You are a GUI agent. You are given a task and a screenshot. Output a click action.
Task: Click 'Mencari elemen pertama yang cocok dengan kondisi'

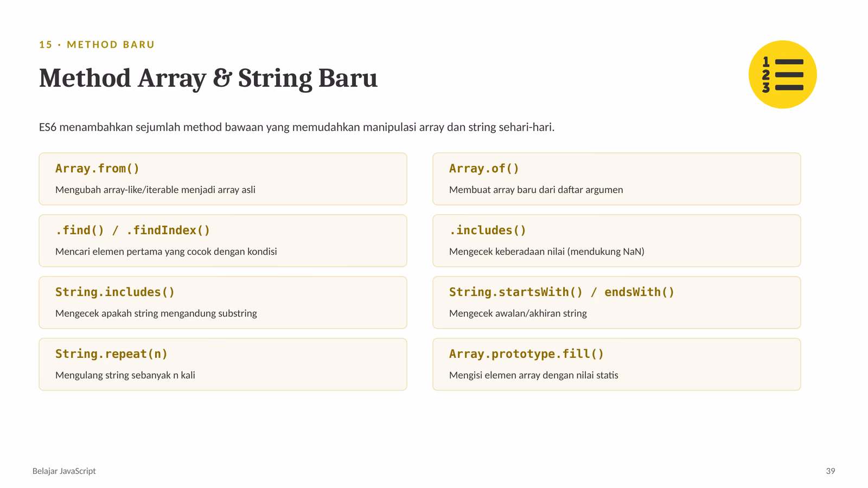click(166, 252)
